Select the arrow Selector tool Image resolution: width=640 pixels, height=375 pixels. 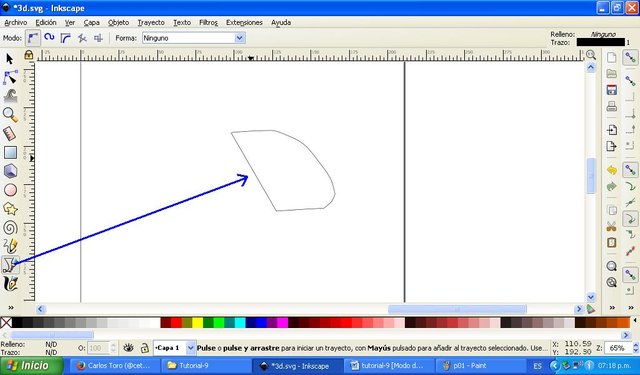click(10, 59)
